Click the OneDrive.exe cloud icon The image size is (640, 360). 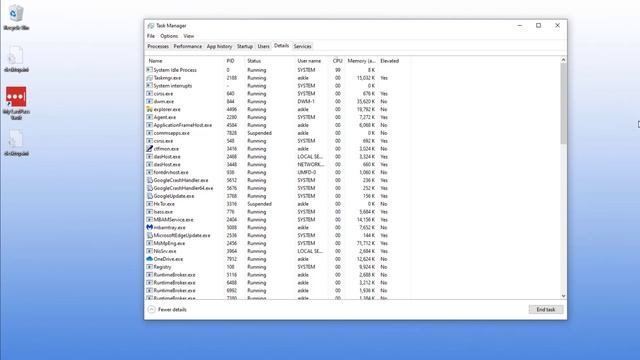(x=149, y=259)
